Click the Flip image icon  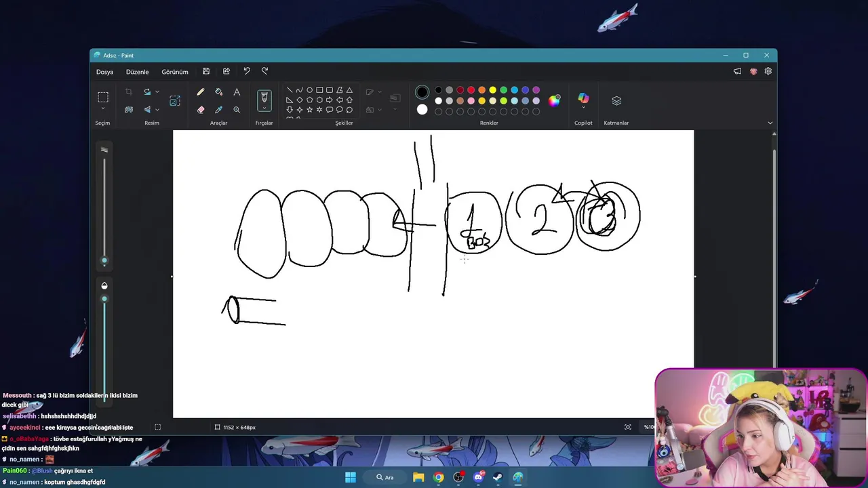(147, 109)
